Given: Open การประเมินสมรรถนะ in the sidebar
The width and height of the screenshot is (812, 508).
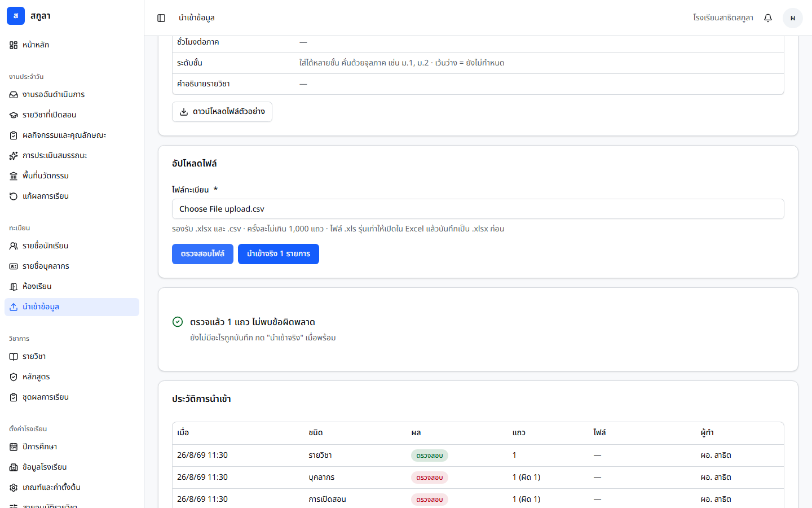Looking at the screenshot, I should click(72, 156).
